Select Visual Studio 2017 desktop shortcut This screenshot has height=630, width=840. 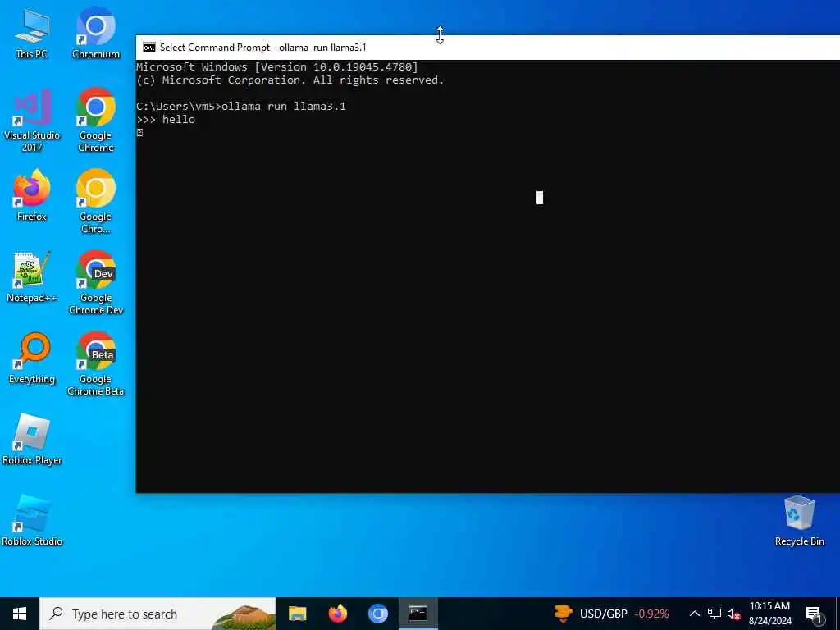pyautogui.click(x=32, y=121)
